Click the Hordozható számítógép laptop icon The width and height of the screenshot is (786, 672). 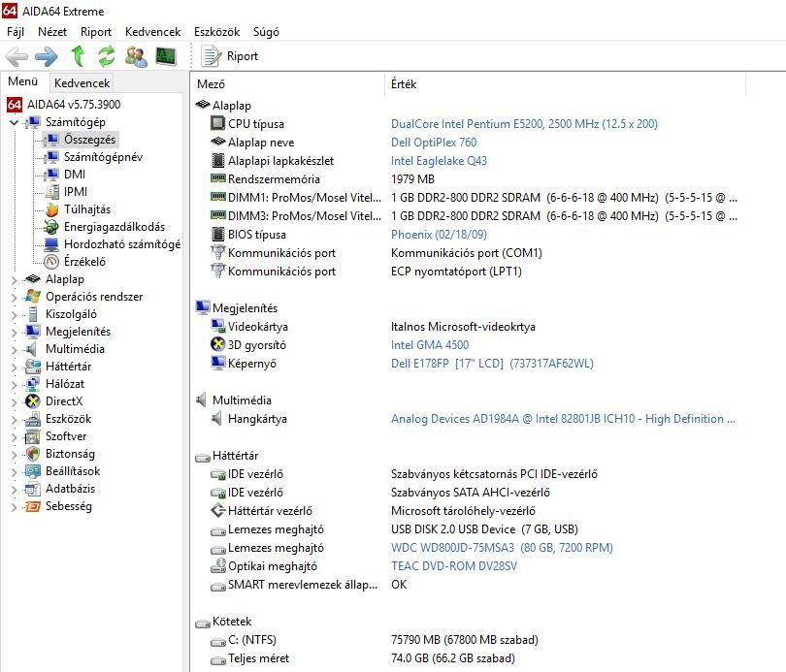tap(51, 244)
